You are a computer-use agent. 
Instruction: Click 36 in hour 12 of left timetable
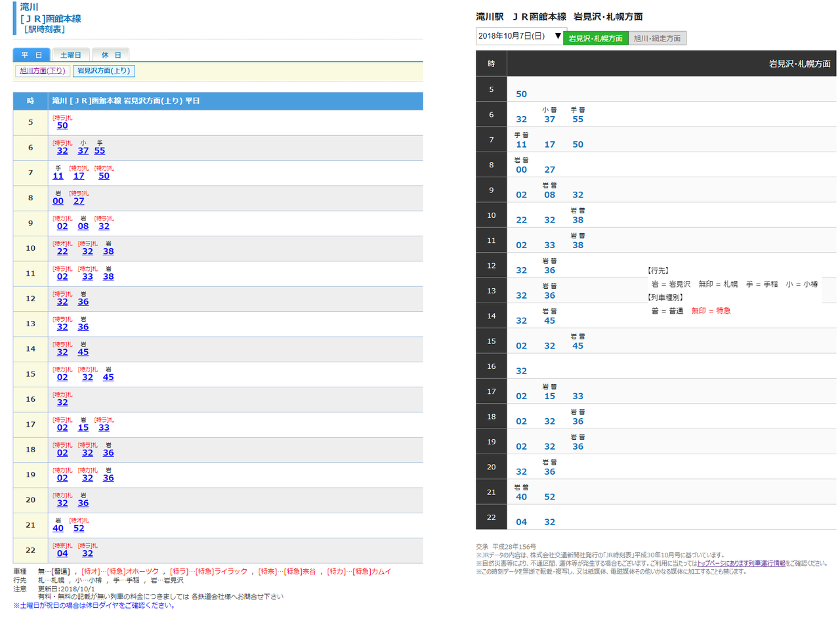point(83,302)
